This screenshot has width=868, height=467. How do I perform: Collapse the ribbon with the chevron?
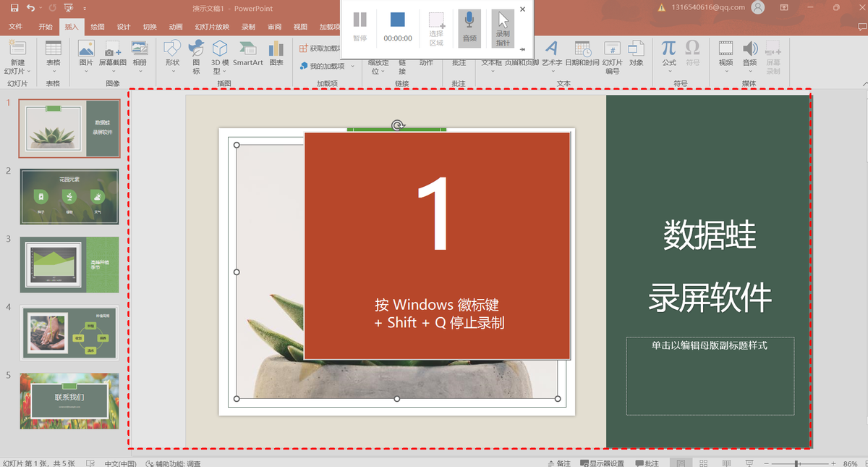tap(864, 83)
